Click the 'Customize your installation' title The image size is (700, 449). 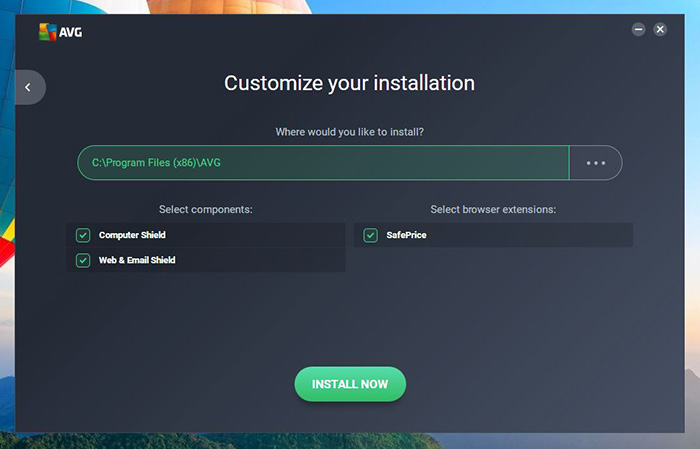[350, 83]
